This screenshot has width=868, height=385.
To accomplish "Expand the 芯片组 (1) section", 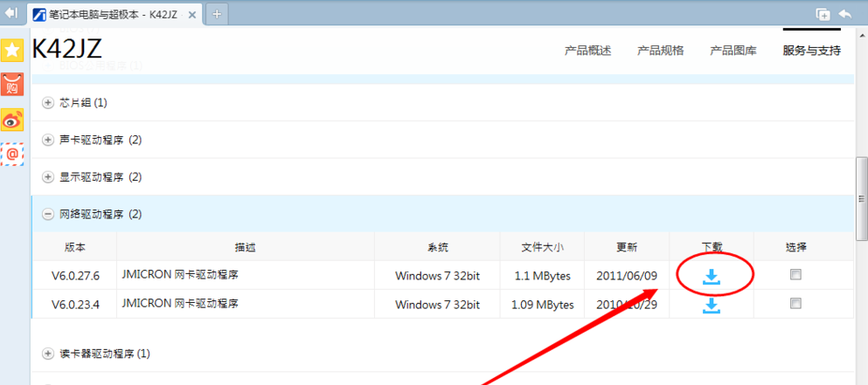I will 48,102.
